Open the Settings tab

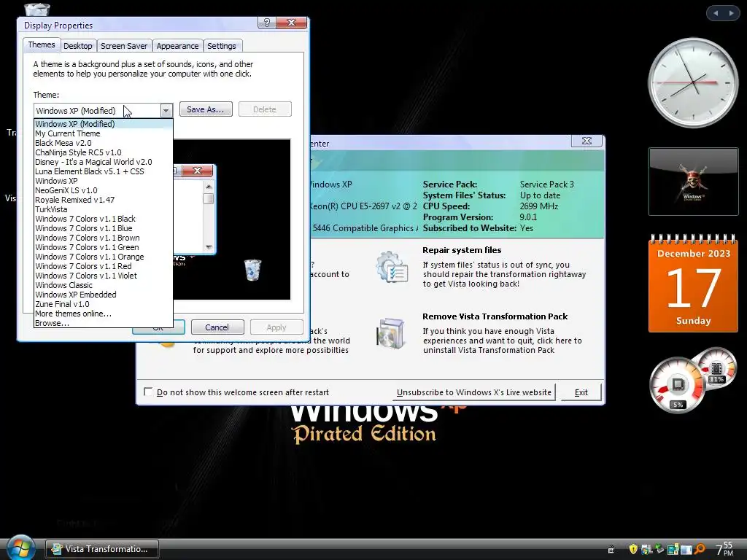click(x=222, y=46)
